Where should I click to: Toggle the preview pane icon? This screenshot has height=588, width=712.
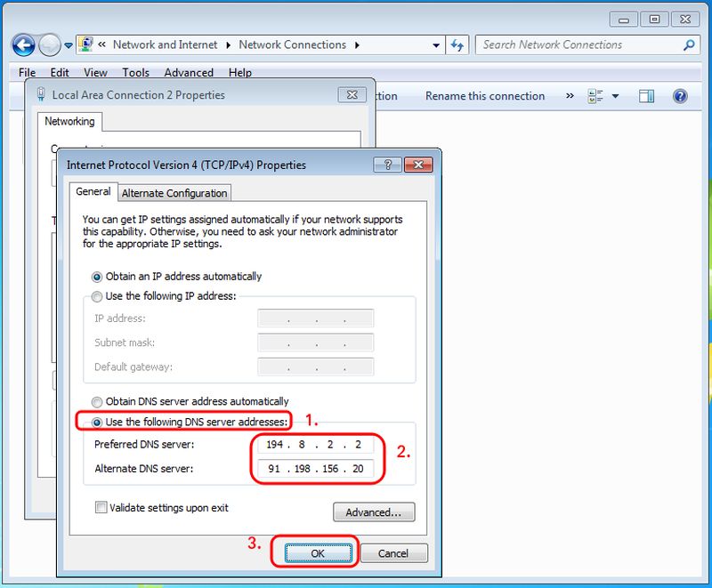(647, 96)
